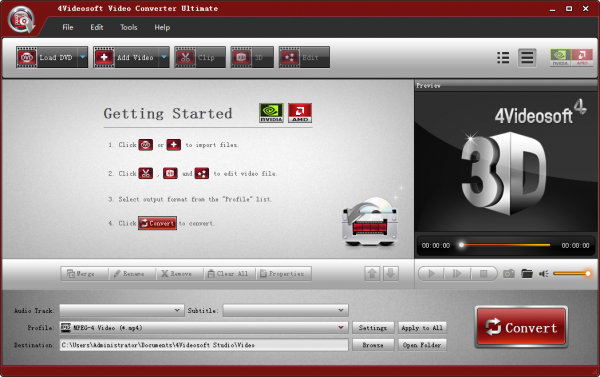The width and height of the screenshot is (600, 377).
Task: Move item down with the down arrow
Action: pyautogui.click(x=390, y=274)
